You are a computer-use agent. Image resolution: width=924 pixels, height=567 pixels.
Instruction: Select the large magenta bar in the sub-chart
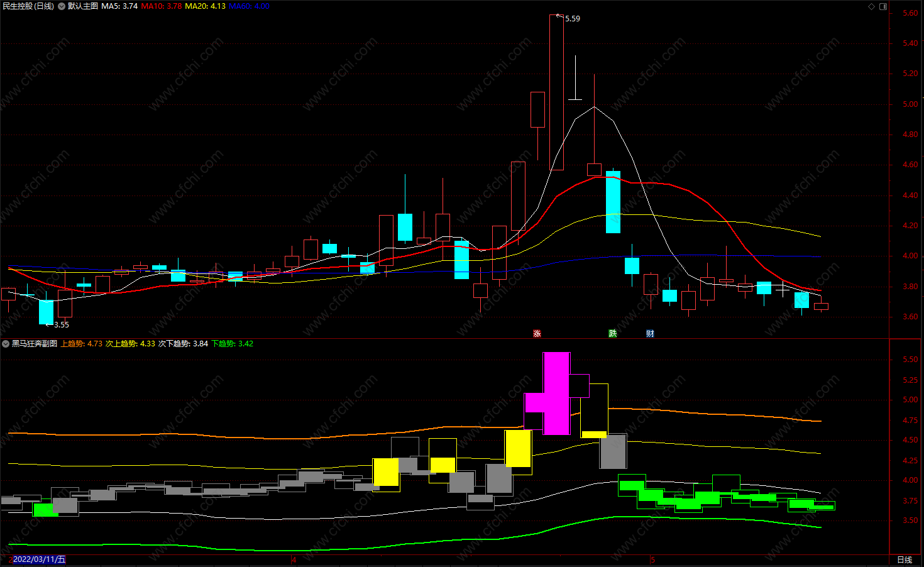tap(556, 394)
